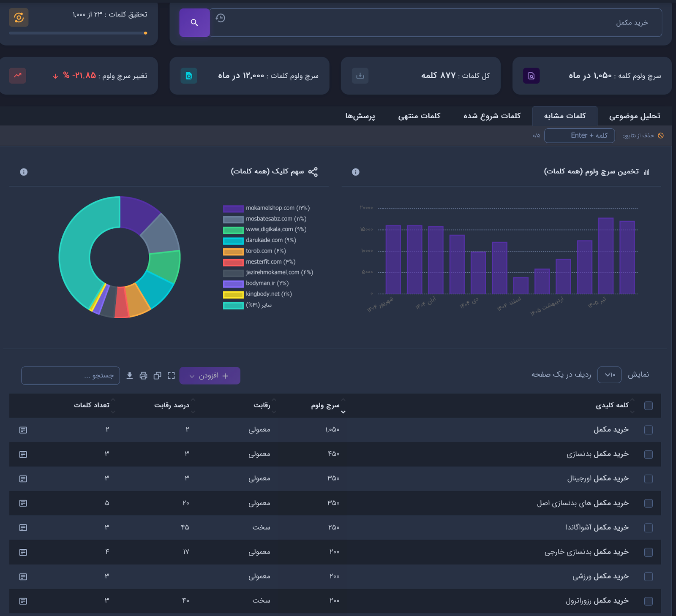This screenshot has width=676, height=616.
Task: Open details icon for خرید مکمل رزوراترول row
Action: [x=23, y=601]
